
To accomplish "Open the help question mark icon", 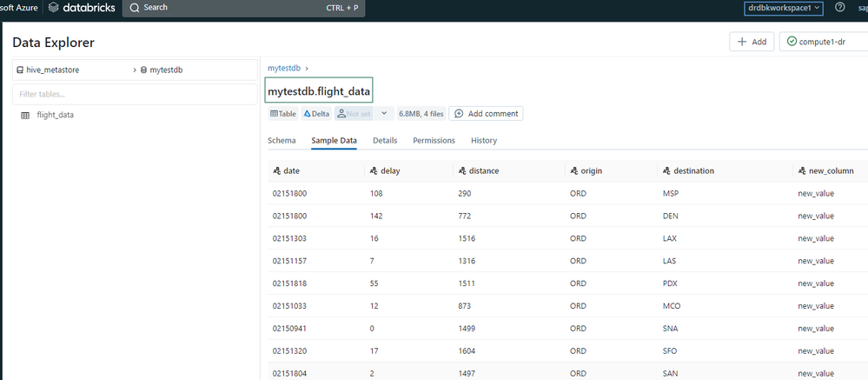I will coord(839,8).
